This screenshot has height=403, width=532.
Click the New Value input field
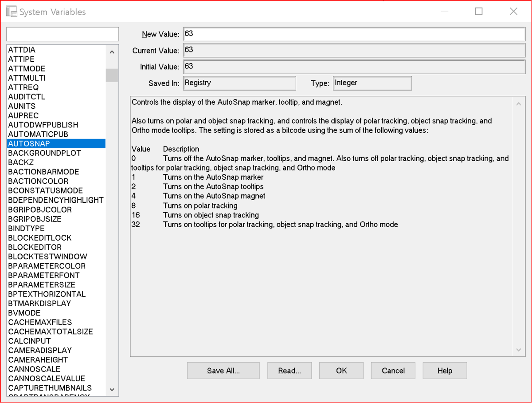[x=354, y=34]
